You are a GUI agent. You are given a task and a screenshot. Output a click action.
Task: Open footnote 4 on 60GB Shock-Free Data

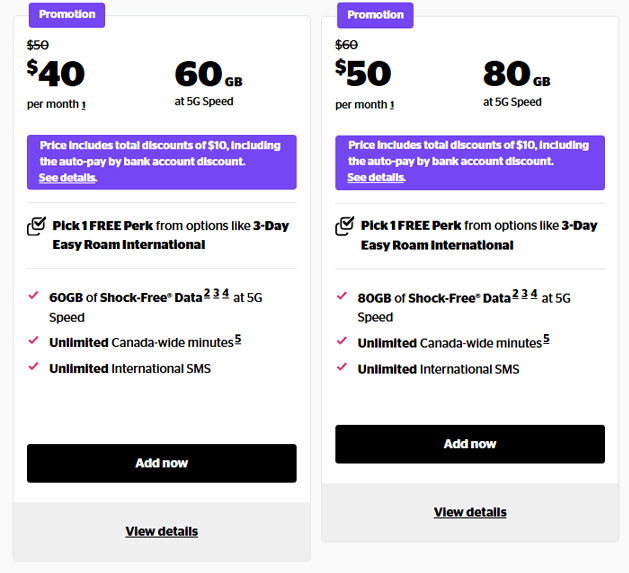click(x=226, y=293)
